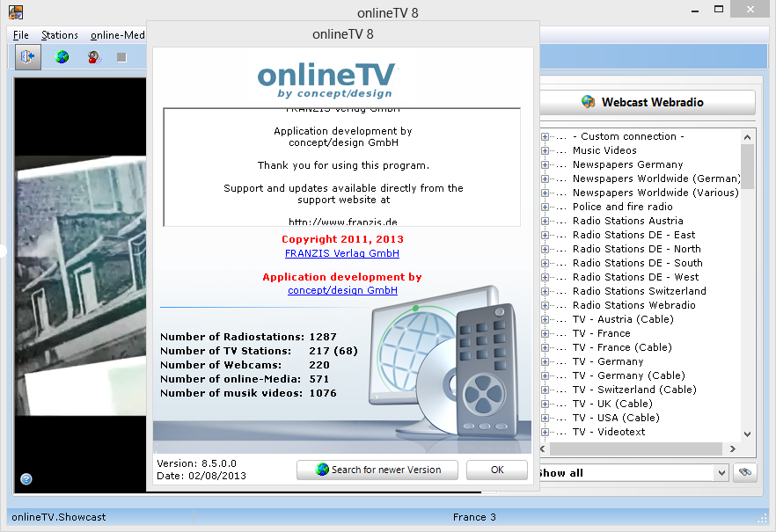Click Copyright 2011, 2013 text

pyautogui.click(x=342, y=239)
